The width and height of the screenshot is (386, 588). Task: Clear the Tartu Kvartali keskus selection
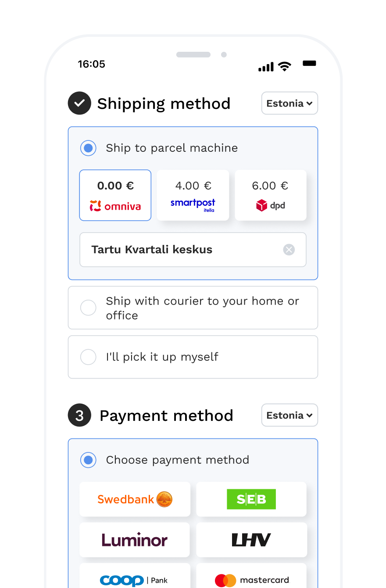tap(289, 250)
